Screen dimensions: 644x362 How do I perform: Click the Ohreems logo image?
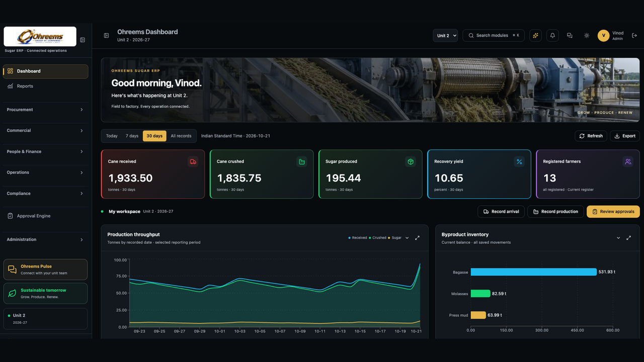pyautogui.click(x=40, y=37)
